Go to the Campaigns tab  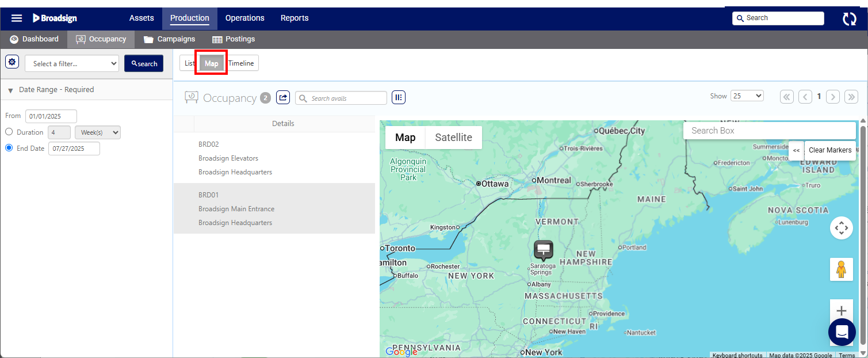169,39
